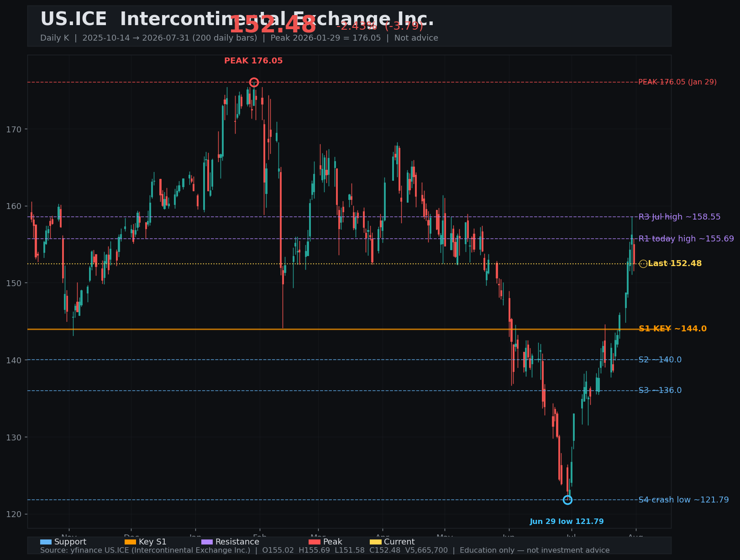Screen dimensions: 740x560
Task: Click the 'Last 152.48' price label
Action: click(x=675, y=264)
